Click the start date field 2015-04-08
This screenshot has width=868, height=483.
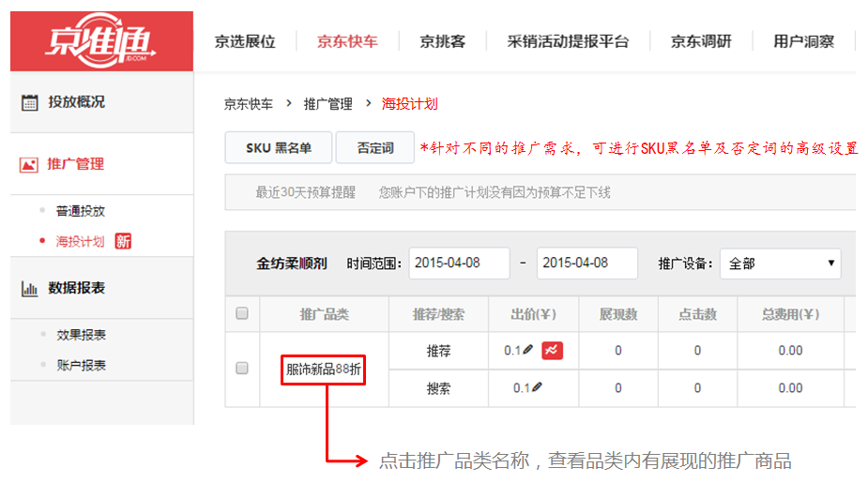(460, 264)
